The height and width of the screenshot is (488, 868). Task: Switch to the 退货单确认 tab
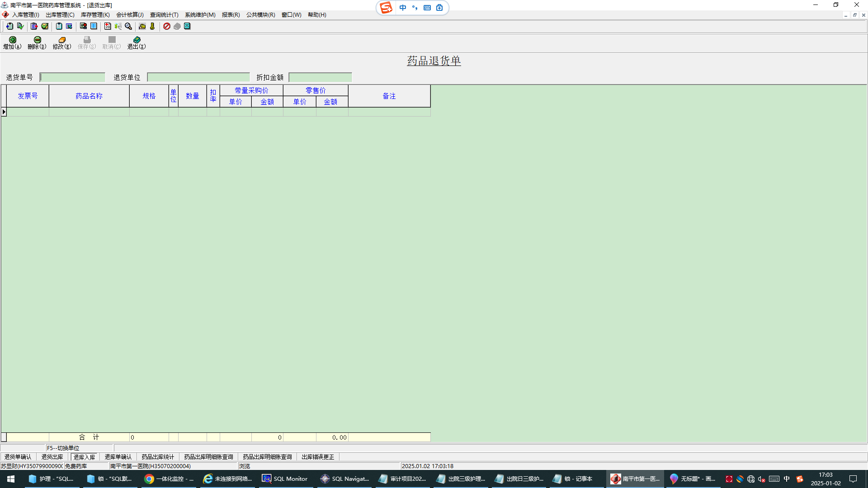[x=18, y=457]
